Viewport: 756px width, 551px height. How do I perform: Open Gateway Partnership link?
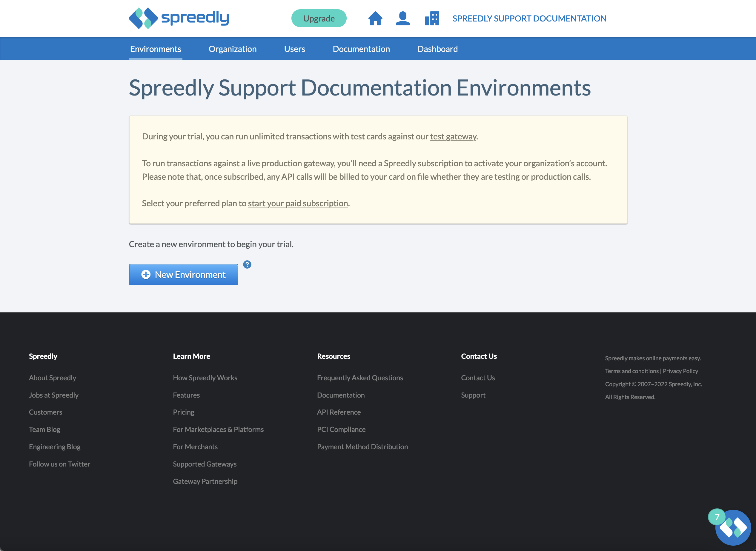[205, 481]
